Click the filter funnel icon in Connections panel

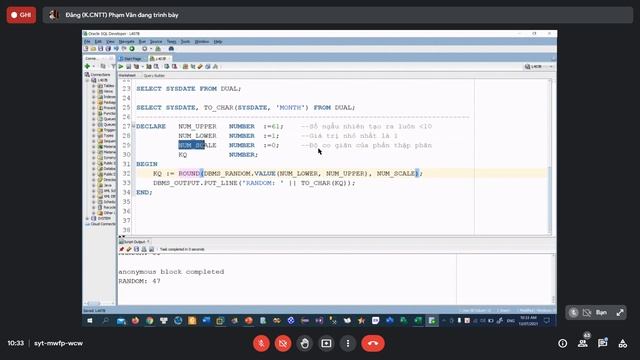click(x=113, y=66)
